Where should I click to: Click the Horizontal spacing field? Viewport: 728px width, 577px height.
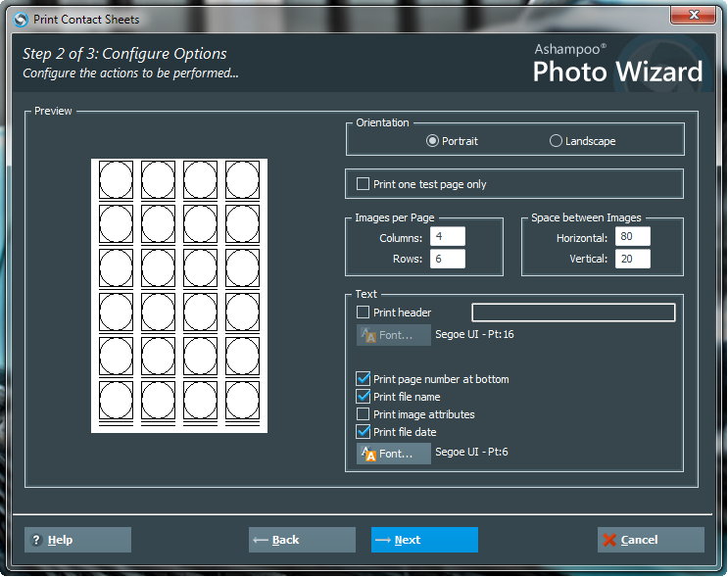coord(632,237)
